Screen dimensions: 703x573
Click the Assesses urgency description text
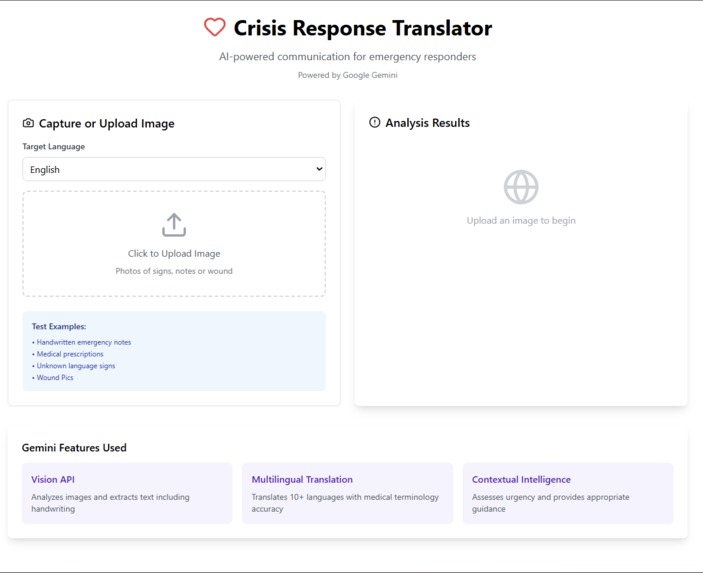(551, 503)
